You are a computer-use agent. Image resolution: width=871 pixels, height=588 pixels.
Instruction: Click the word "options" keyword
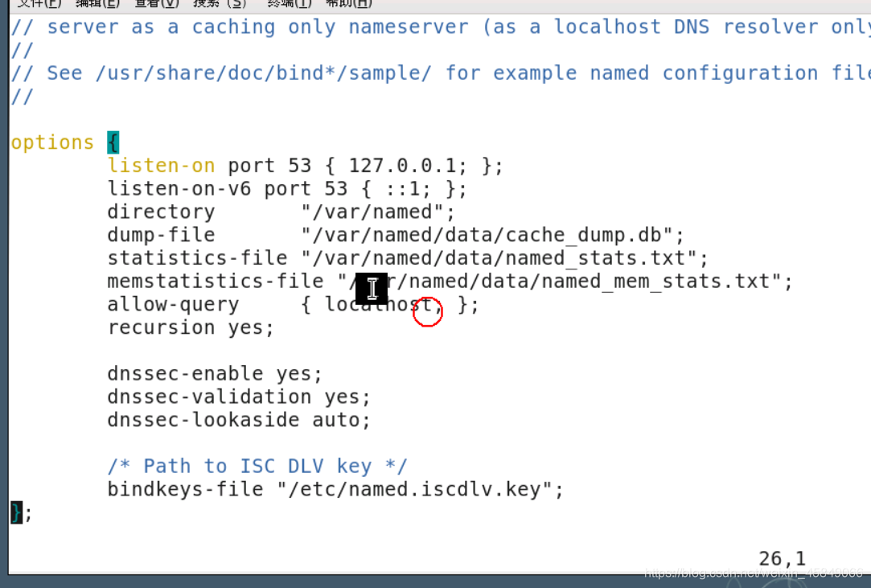[53, 142]
